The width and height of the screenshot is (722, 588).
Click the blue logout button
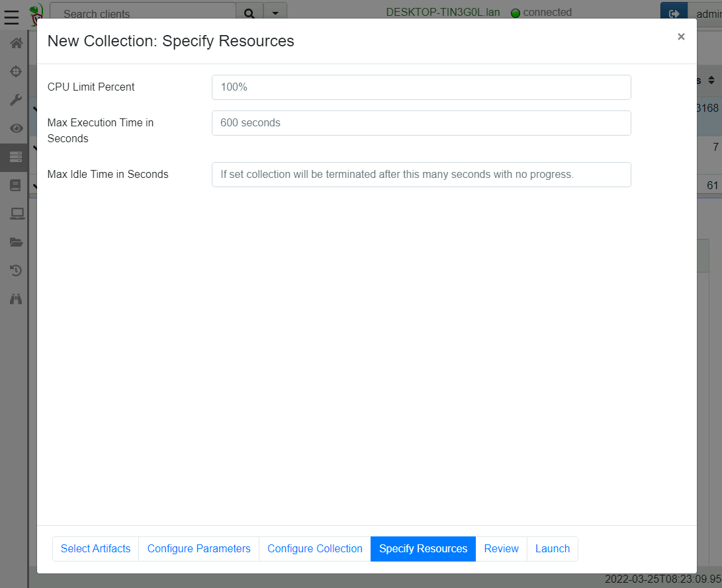674,13
